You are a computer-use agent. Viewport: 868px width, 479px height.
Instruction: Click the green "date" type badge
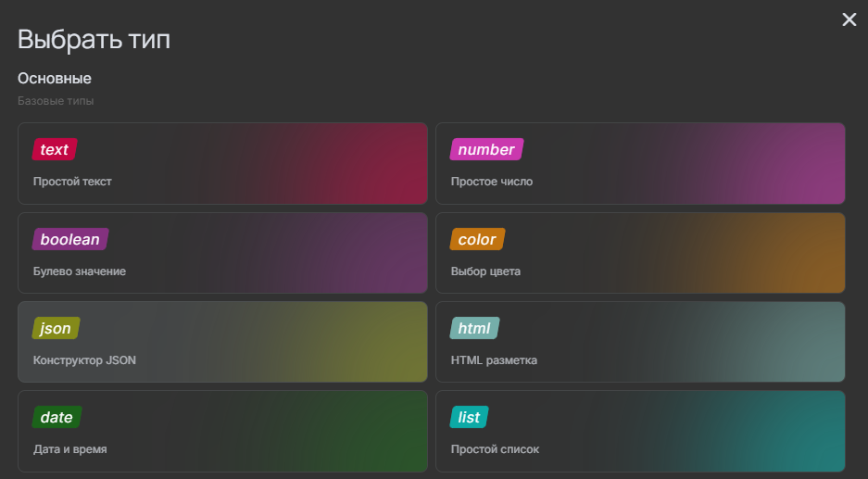(x=57, y=418)
